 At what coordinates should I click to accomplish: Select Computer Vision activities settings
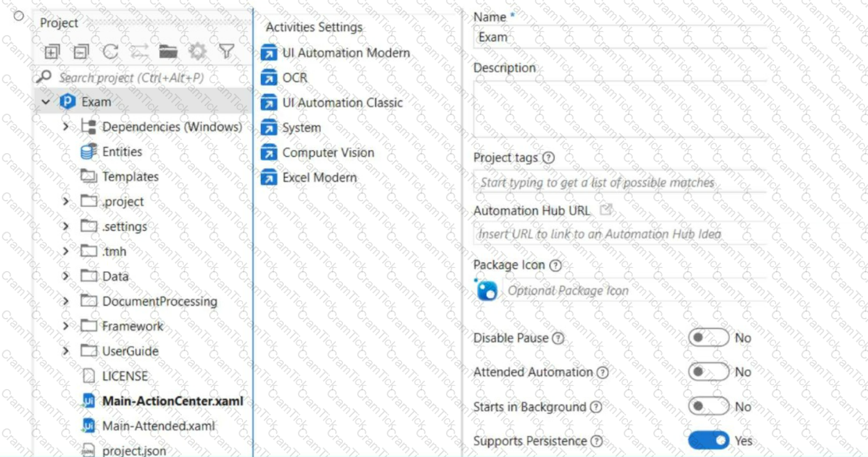pos(318,153)
